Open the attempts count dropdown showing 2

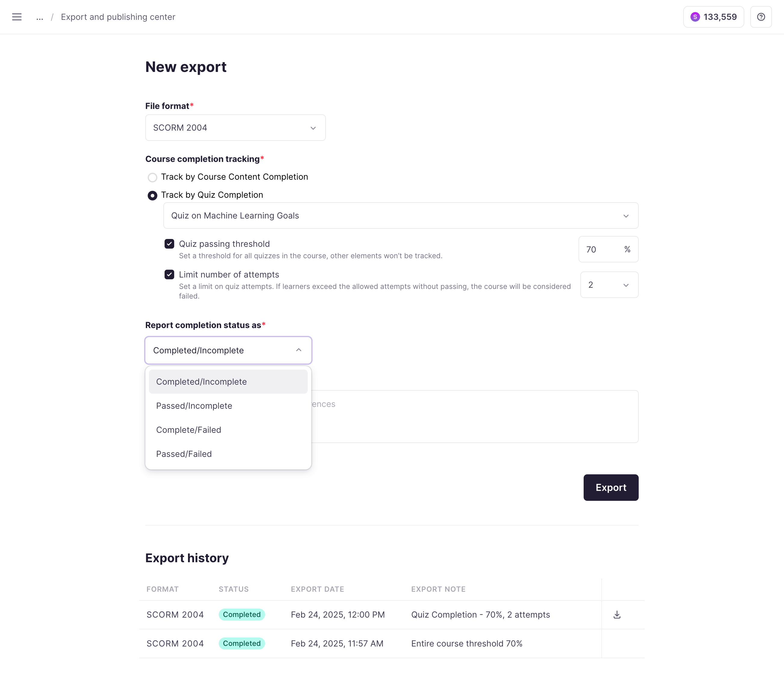(609, 285)
